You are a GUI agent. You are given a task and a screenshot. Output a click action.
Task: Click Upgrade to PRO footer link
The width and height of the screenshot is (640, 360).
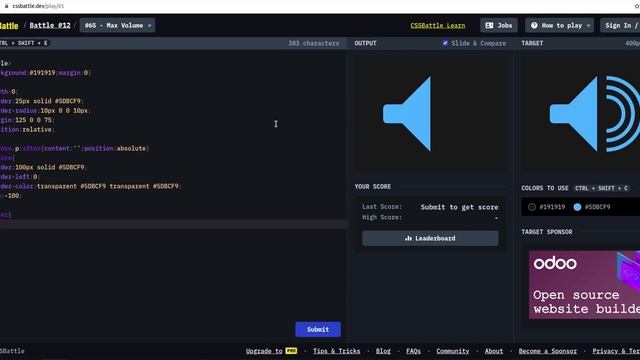(271, 351)
